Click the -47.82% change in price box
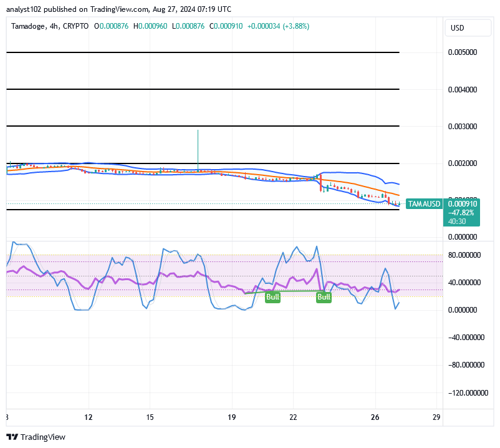This screenshot has width=500, height=448. click(x=461, y=213)
